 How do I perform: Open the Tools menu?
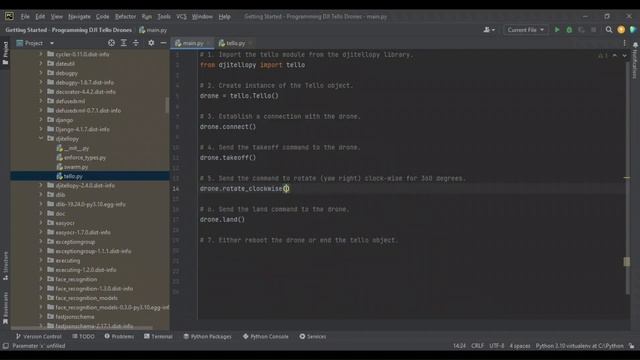pyautogui.click(x=164, y=17)
